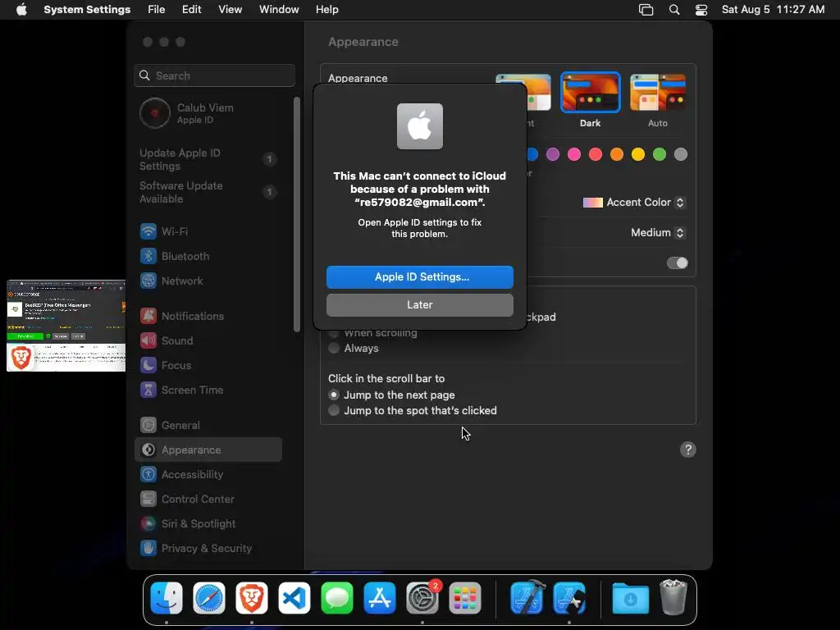Open Launchpad from the Dock
Viewport: 840px width, 630px height.
pyautogui.click(x=465, y=598)
